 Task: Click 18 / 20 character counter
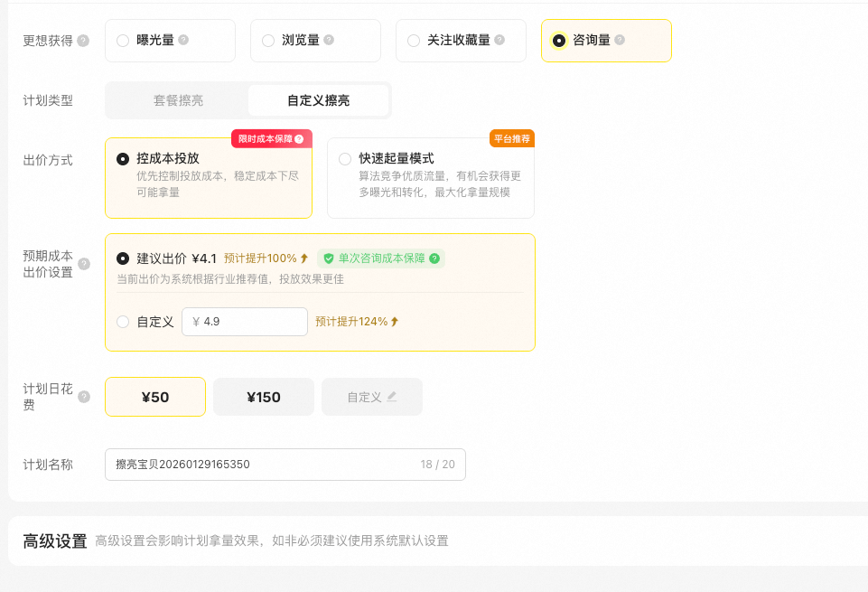[x=437, y=464]
